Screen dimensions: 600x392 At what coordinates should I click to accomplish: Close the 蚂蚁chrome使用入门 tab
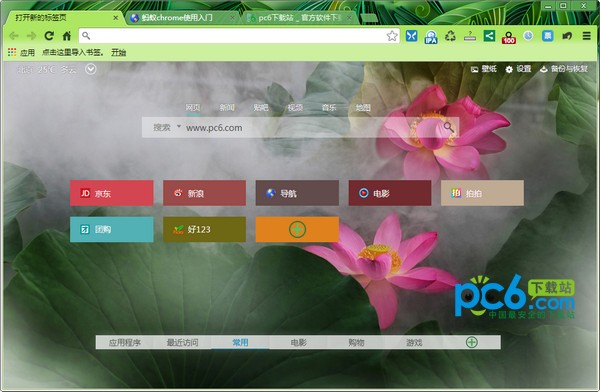click(x=232, y=18)
